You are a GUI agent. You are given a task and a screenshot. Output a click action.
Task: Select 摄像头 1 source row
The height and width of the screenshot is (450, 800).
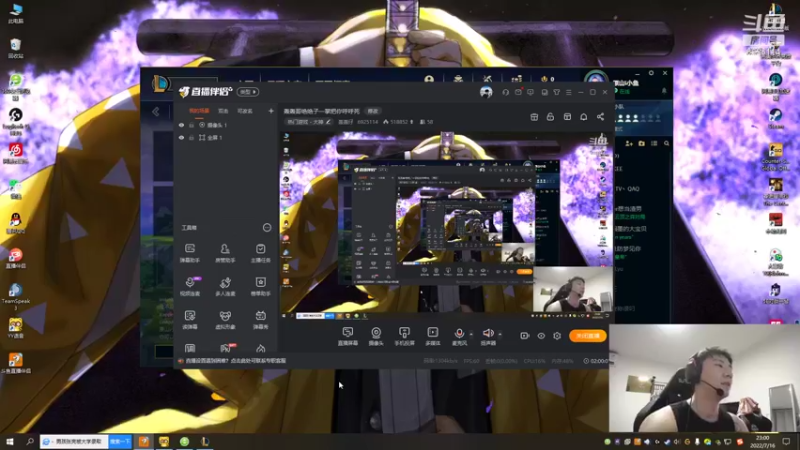click(x=224, y=125)
